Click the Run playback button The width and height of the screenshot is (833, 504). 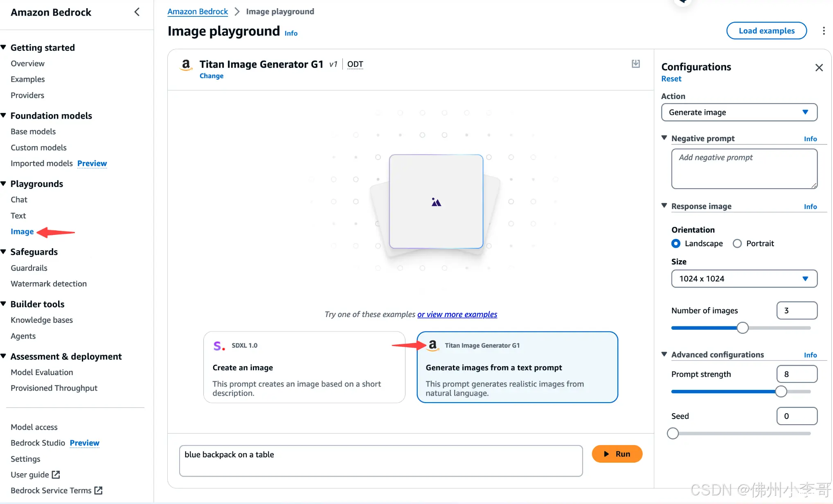(617, 453)
